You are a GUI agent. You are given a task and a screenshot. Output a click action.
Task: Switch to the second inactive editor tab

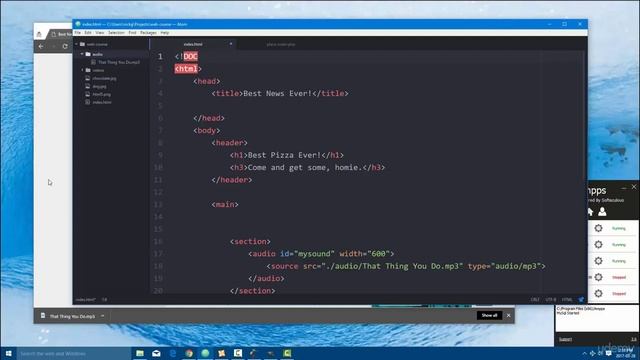point(281,44)
